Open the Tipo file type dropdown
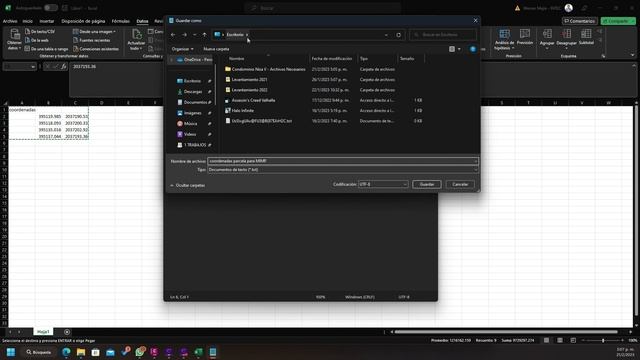 pos(342,170)
